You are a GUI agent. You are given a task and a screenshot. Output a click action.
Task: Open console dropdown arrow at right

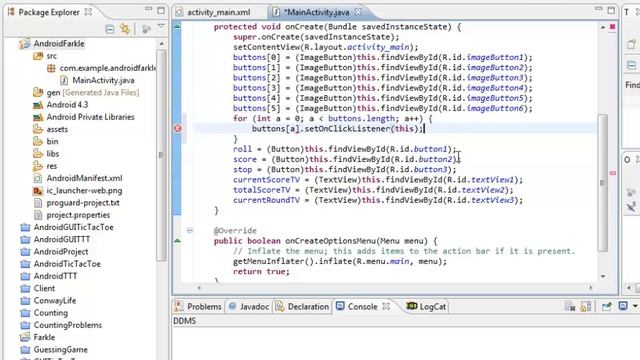point(635,306)
